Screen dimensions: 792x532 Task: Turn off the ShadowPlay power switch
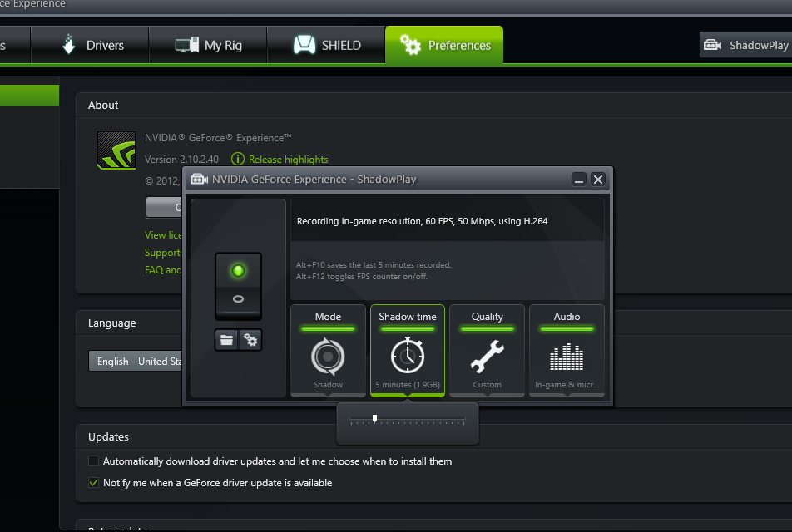point(239,287)
